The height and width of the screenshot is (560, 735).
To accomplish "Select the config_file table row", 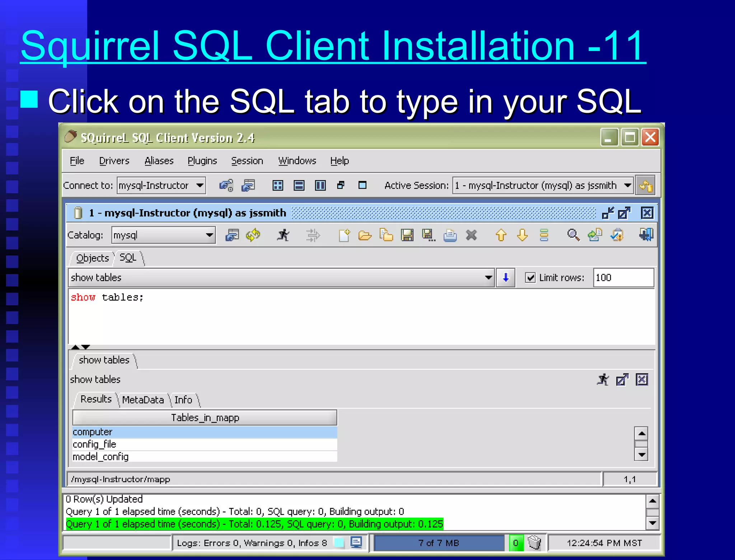I will [205, 444].
